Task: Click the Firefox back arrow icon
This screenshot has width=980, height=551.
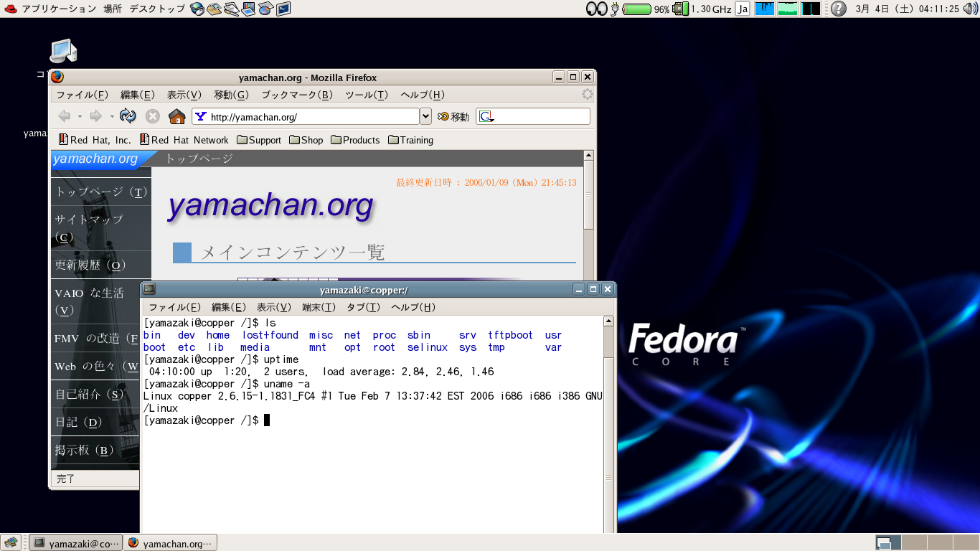Action: [65, 116]
